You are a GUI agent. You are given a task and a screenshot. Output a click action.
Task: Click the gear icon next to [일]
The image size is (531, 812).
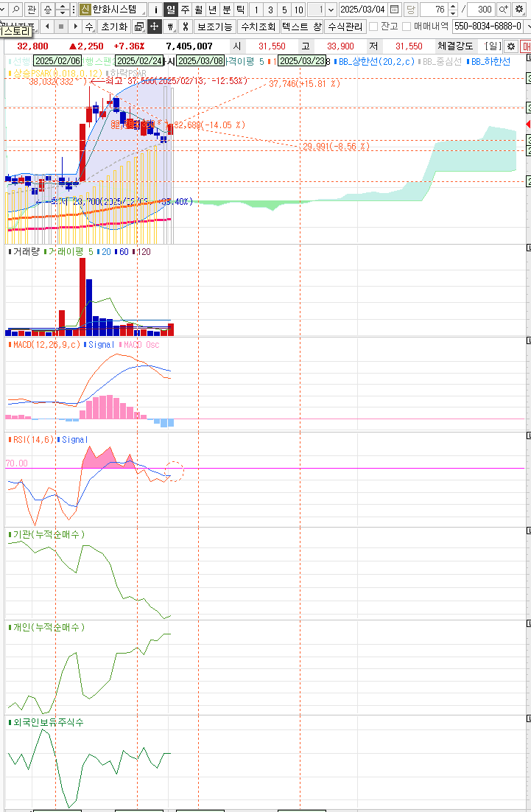pyautogui.click(x=510, y=46)
